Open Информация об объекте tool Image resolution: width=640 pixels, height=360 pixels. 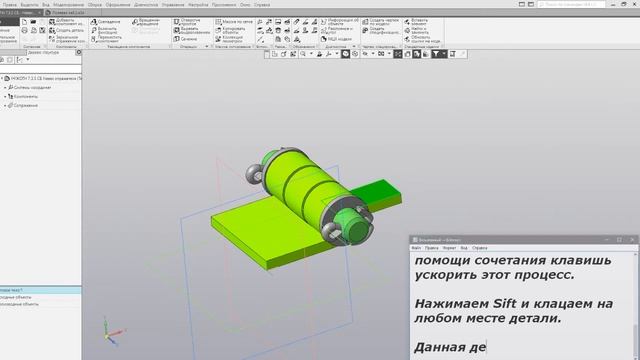click(x=339, y=22)
